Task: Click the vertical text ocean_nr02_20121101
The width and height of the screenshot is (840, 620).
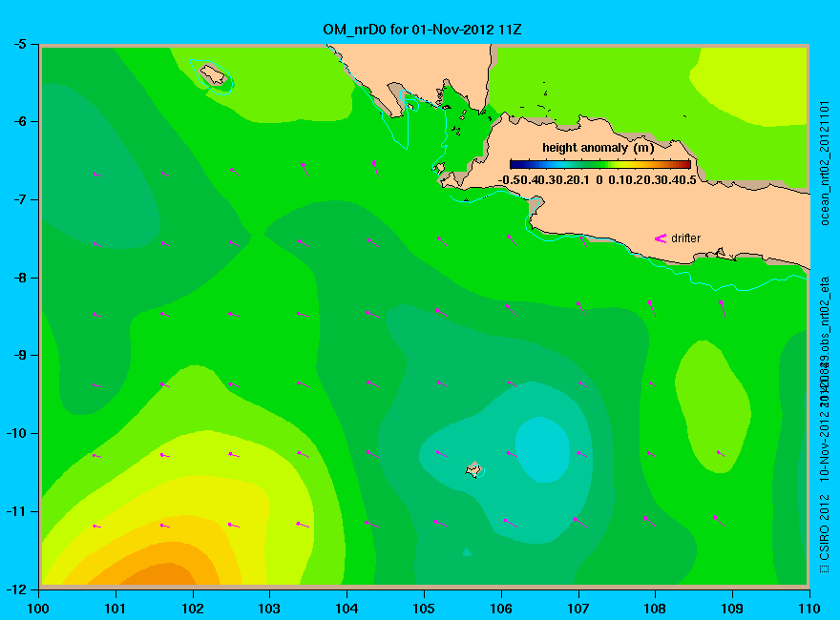Action: click(x=825, y=163)
